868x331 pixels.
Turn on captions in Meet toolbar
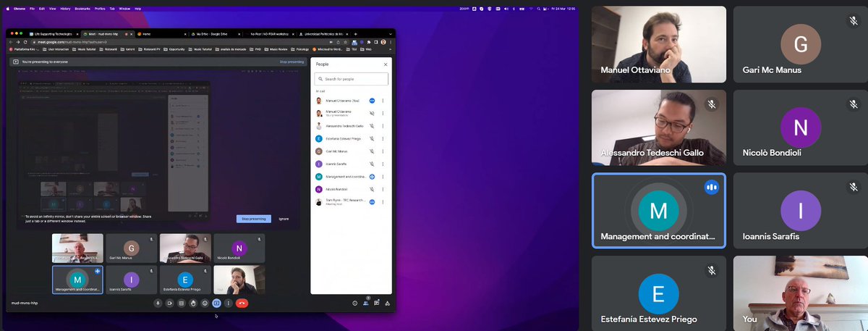[181, 303]
